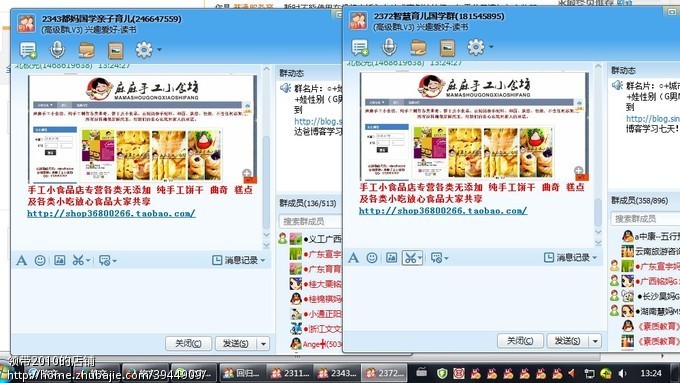Open blog link in 2372 group notice
Viewport: 680px width, 383px height.
653,118
